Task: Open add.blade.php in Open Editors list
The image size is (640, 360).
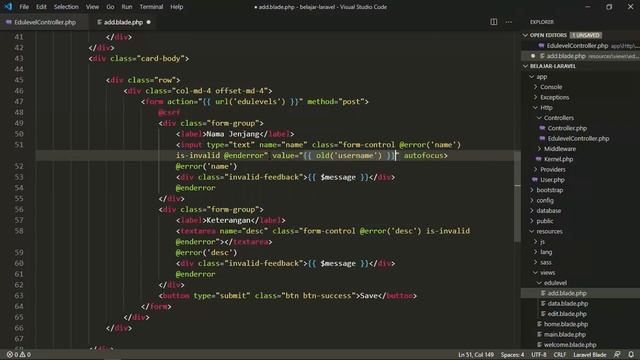Action: pyautogui.click(x=580, y=56)
